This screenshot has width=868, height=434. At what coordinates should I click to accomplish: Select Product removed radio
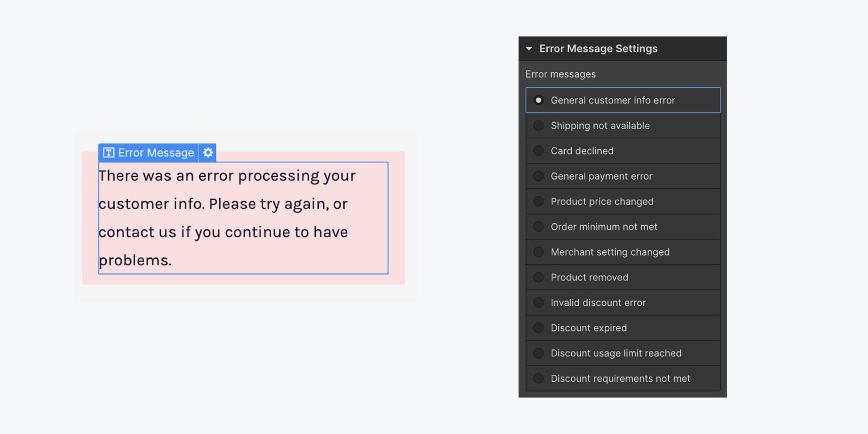[x=538, y=277]
